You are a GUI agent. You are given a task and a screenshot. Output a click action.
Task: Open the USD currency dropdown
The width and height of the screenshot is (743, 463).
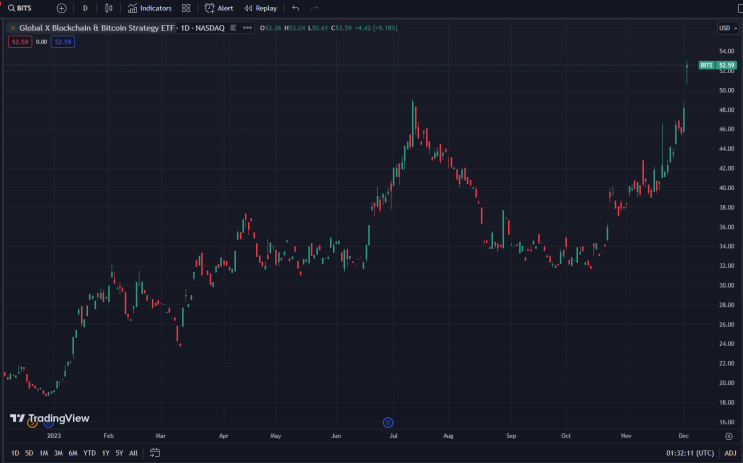[727, 27]
